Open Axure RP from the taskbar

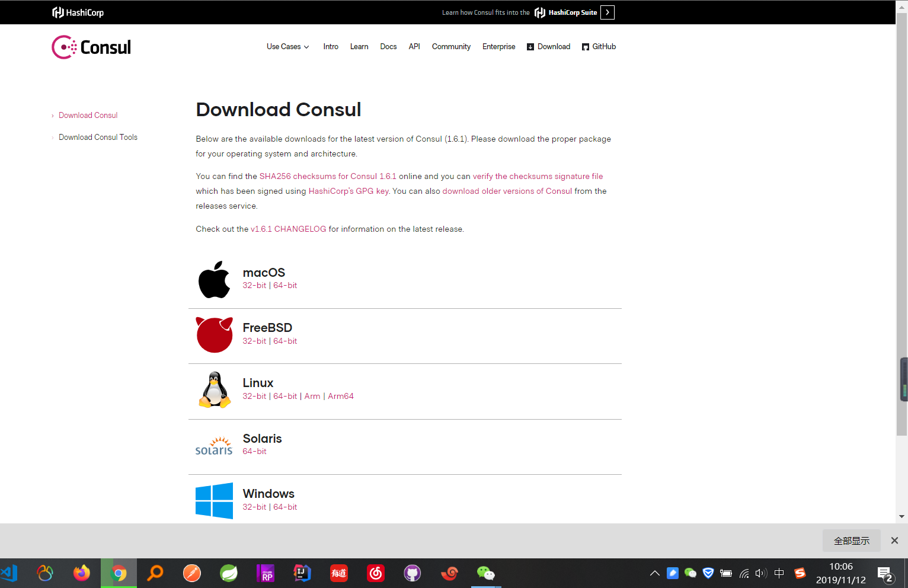point(266,573)
